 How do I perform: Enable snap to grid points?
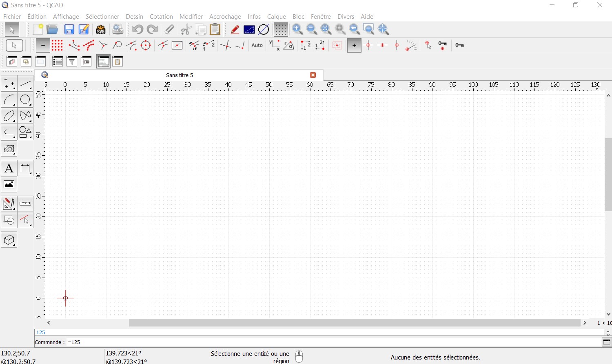tap(57, 45)
